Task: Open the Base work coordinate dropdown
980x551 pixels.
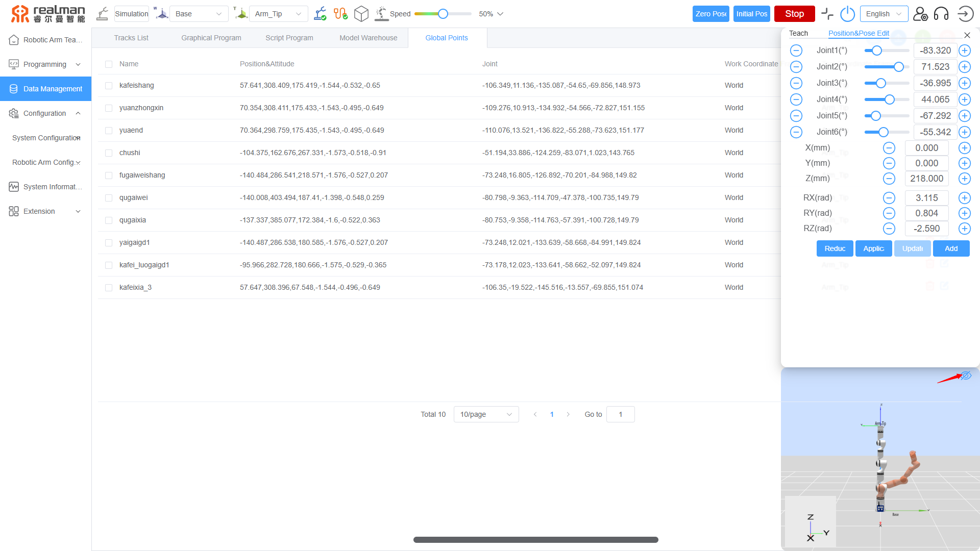Action: pyautogui.click(x=199, y=14)
